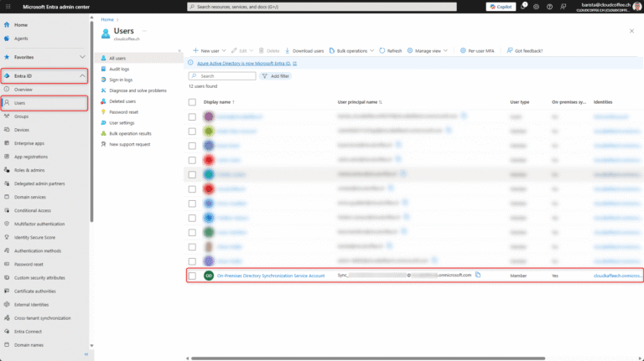Click the Conditional Access icon

[7, 210]
